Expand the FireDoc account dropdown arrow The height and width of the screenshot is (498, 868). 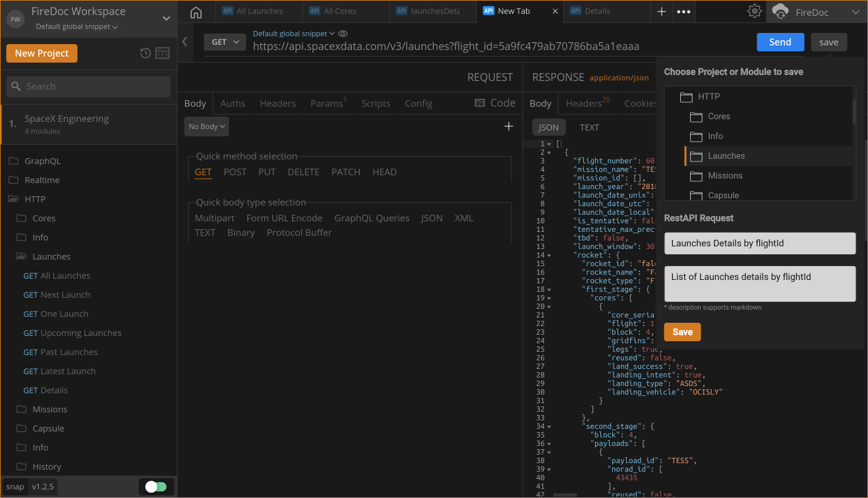pos(855,12)
